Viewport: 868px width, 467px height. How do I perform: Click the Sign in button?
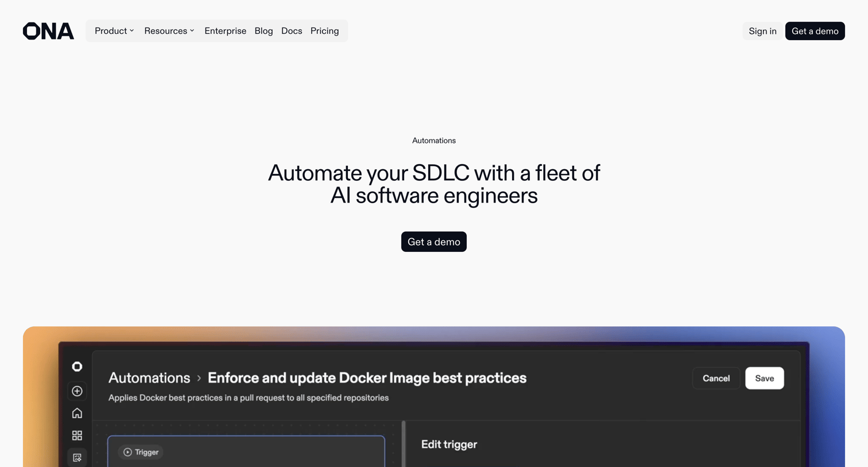(762, 31)
